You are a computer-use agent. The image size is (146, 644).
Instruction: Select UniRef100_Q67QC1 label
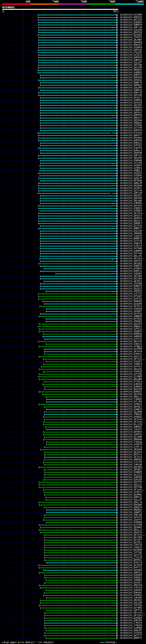(x=131, y=281)
